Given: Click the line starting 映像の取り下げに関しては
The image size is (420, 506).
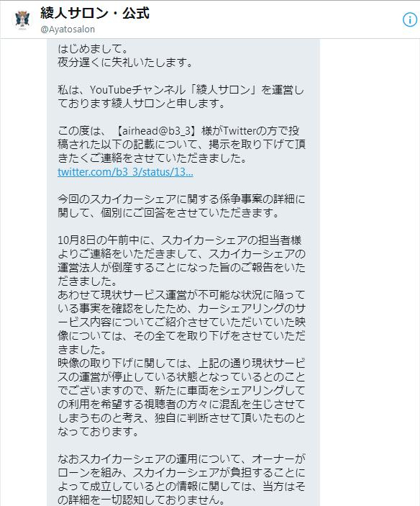Looking at the screenshot, I should coord(181,363).
